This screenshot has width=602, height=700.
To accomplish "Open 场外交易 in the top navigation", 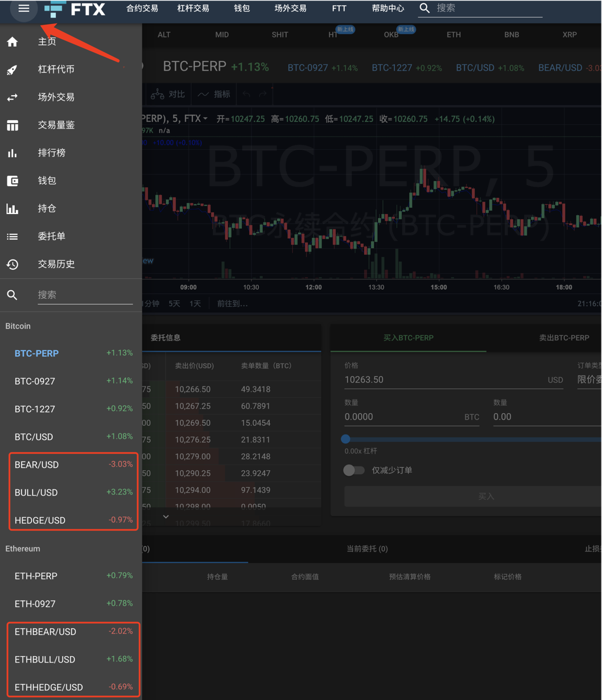I will tap(291, 9).
